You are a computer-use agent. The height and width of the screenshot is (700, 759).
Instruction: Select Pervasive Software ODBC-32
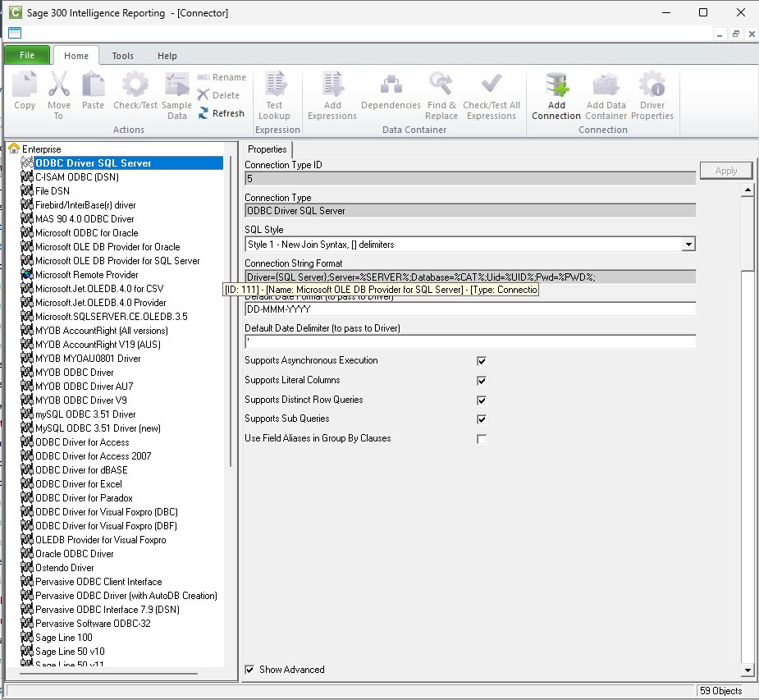point(93,624)
